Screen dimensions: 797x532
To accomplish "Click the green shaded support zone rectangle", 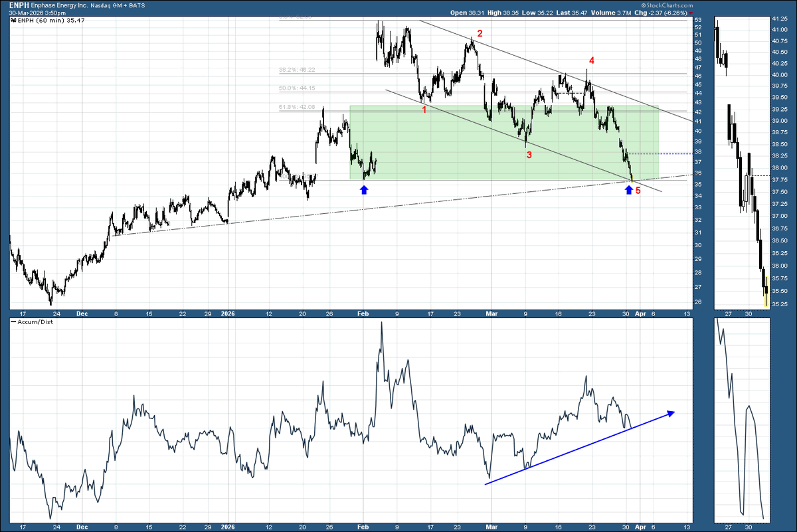I will point(503,142).
